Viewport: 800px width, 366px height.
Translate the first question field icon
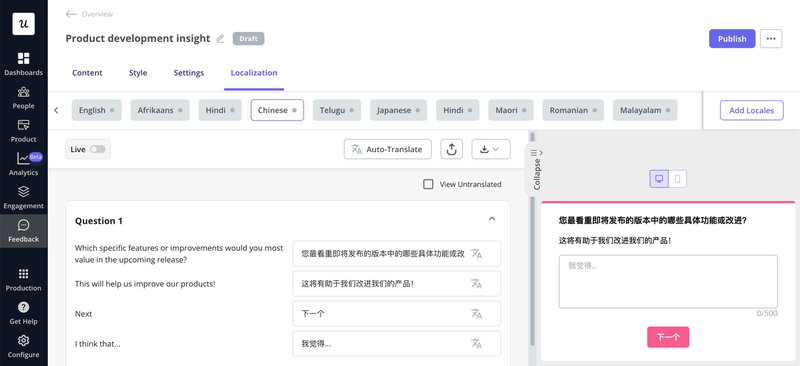[x=477, y=254]
